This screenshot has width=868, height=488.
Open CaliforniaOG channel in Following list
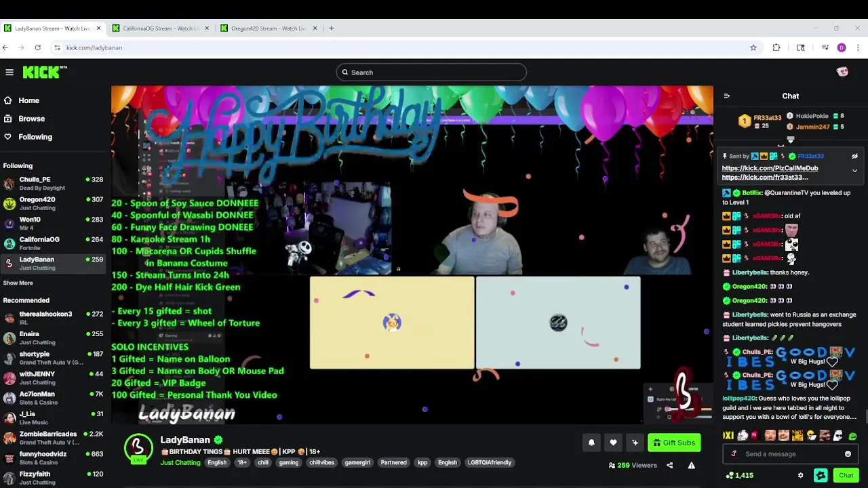click(x=54, y=243)
